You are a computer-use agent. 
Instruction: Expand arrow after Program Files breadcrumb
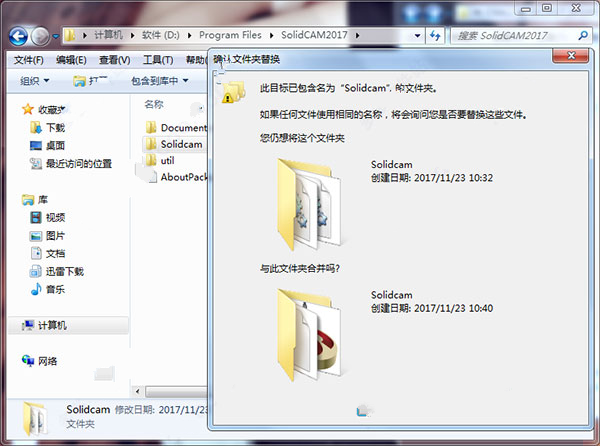point(271,36)
